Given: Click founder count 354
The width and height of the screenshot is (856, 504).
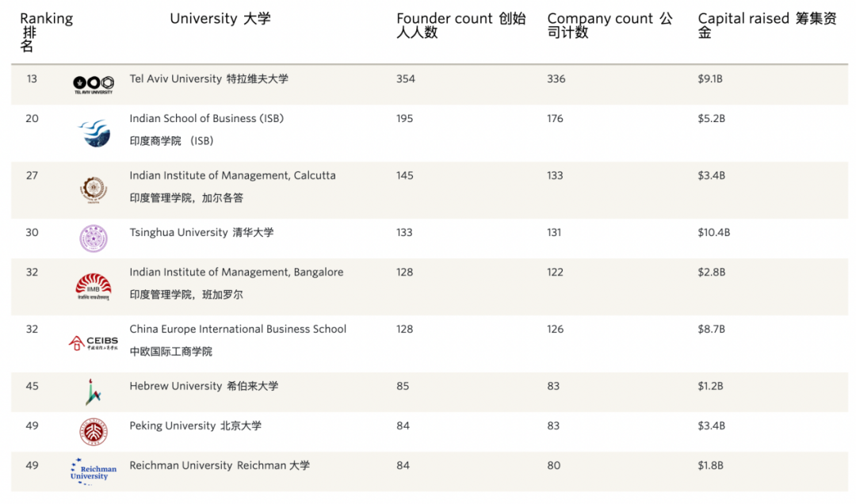Looking at the screenshot, I should [406, 78].
